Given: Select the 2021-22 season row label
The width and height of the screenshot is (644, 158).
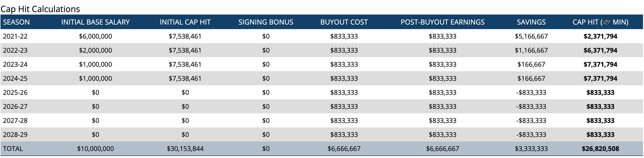Looking at the screenshot, I should pyautogui.click(x=15, y=36).
